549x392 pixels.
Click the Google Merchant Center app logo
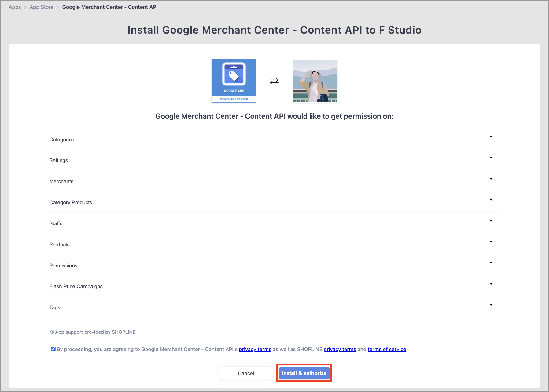[234, 81]
